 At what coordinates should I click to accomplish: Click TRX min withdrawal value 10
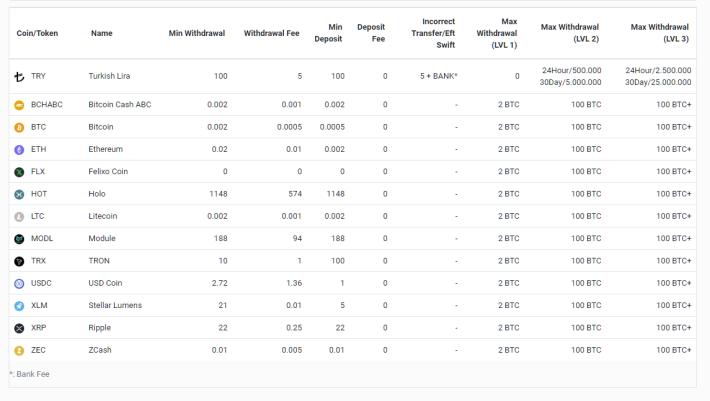tap(223, 261)
